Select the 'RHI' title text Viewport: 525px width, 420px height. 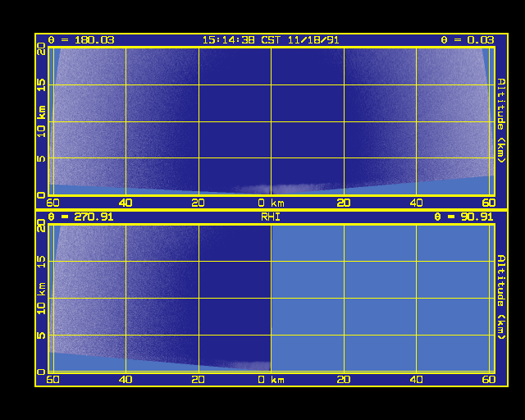(271, 217)
